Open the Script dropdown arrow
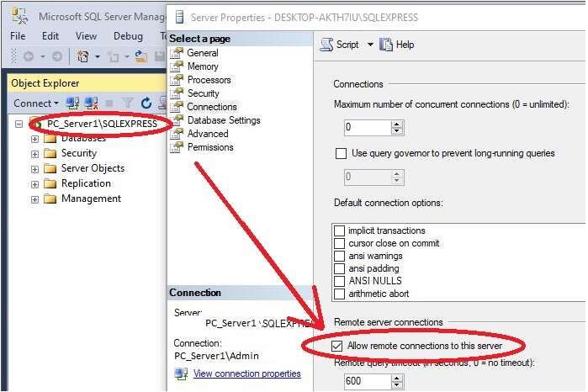The height and width of the screenshot is (392, 588). point(370,45)
